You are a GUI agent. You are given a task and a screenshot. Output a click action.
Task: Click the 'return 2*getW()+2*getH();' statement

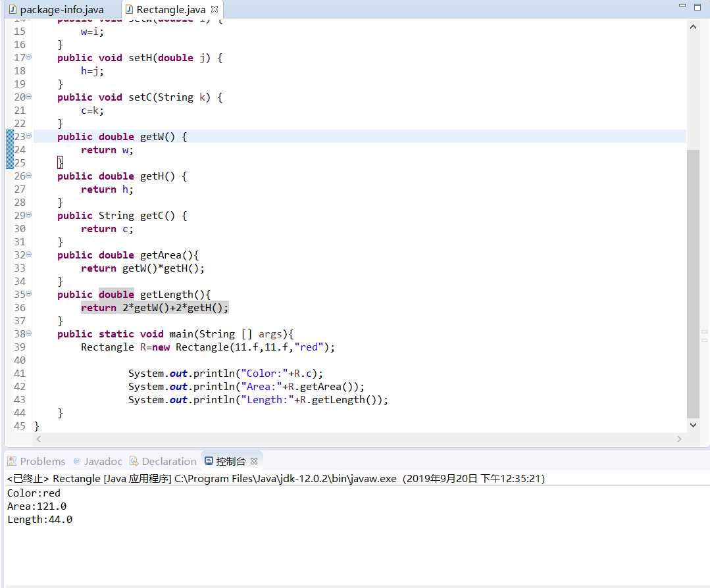(155, 308)
